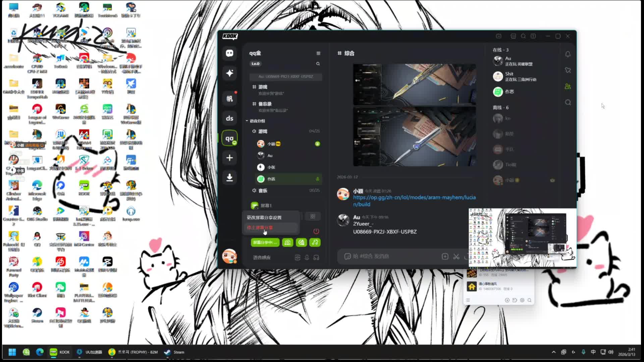This screenshot has height=362, width=644.
Task: Click red disconnect voice power icon
Action: click(316, 231)
